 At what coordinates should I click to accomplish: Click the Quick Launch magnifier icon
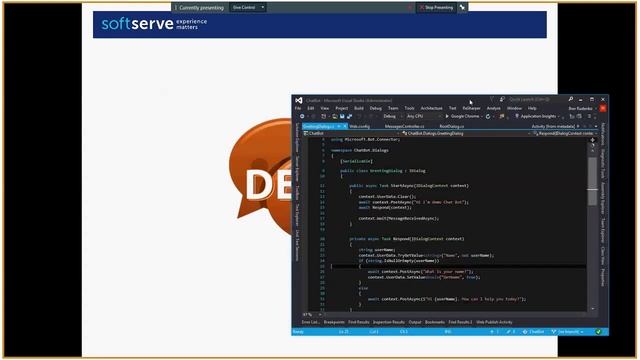point(571,100)
